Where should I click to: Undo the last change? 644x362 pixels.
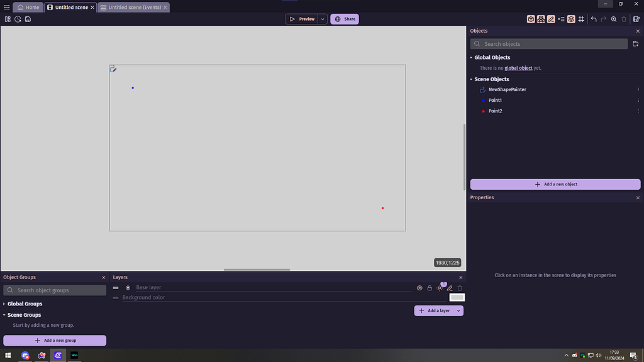pyautogui.click(x=594, y=19)
